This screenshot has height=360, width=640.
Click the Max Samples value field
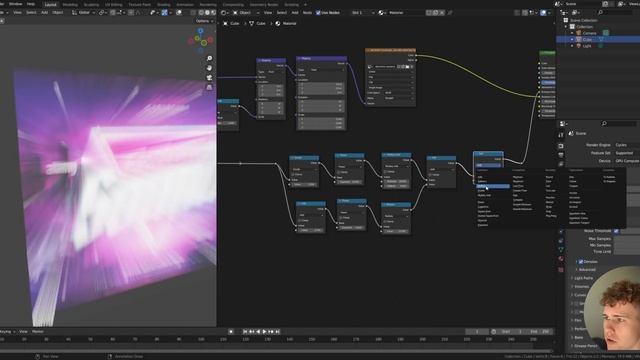[x=627, y=239]
